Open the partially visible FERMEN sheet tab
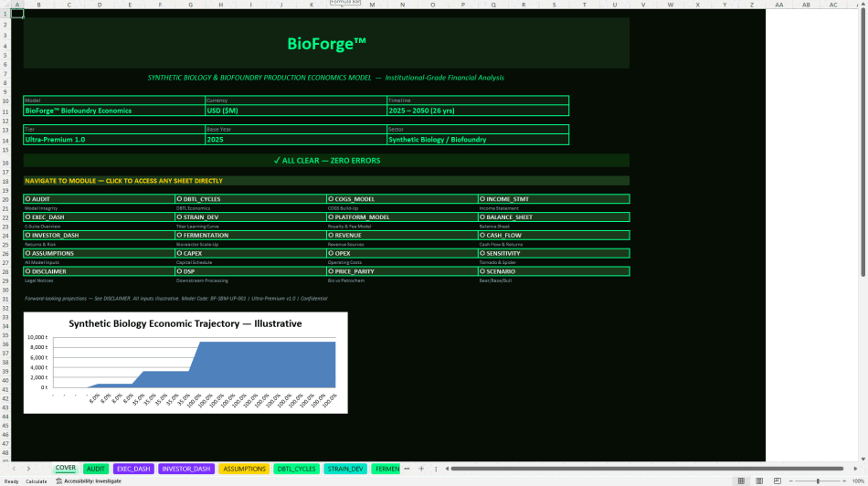This screenshot has width=868, height=486. [x=386, y=469]
